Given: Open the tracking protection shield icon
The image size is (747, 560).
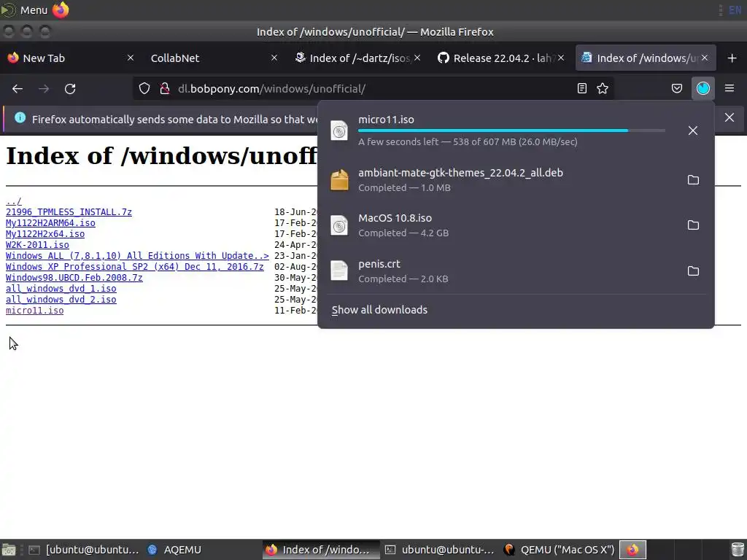Looking at the screenshot, I should click(x=144, y=88).
